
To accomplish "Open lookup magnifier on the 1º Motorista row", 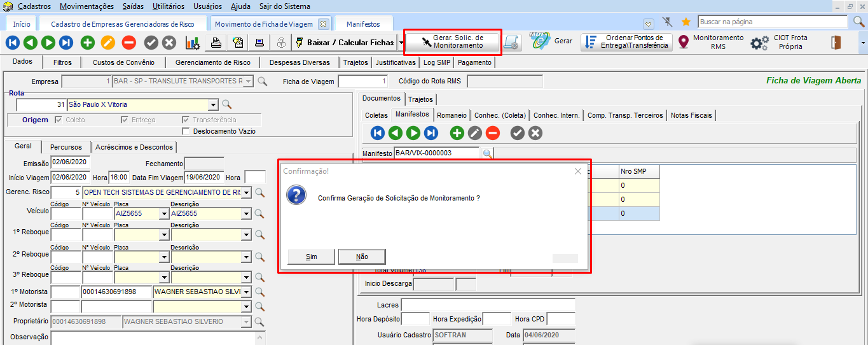I will tap(259, 292).
